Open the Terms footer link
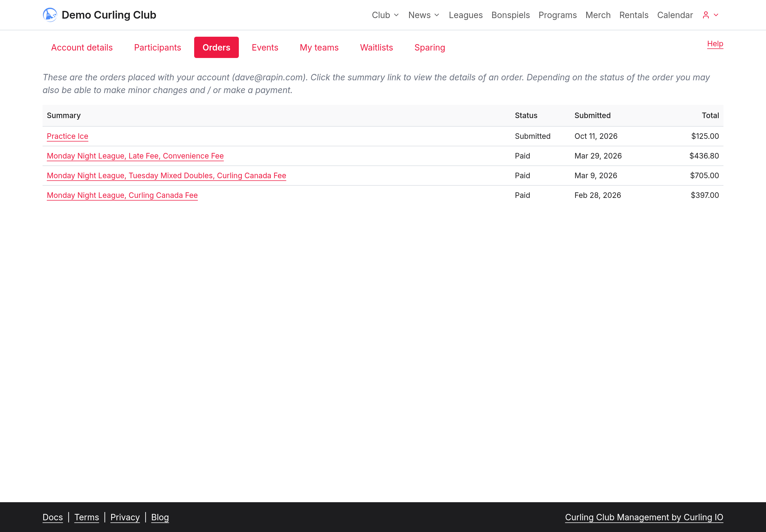This screenshot has height=532, width=766. pyautogui.click(x=87, y=517)
